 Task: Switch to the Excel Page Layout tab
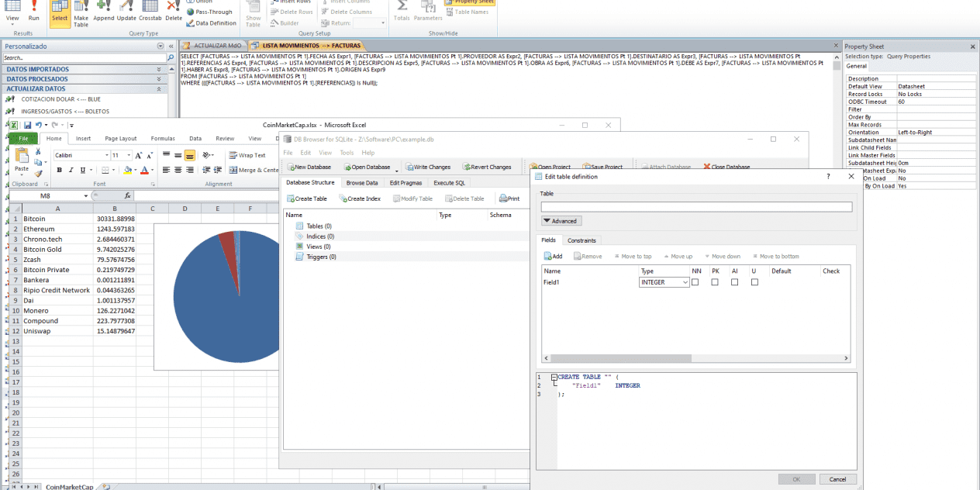(x=121, y=139)
